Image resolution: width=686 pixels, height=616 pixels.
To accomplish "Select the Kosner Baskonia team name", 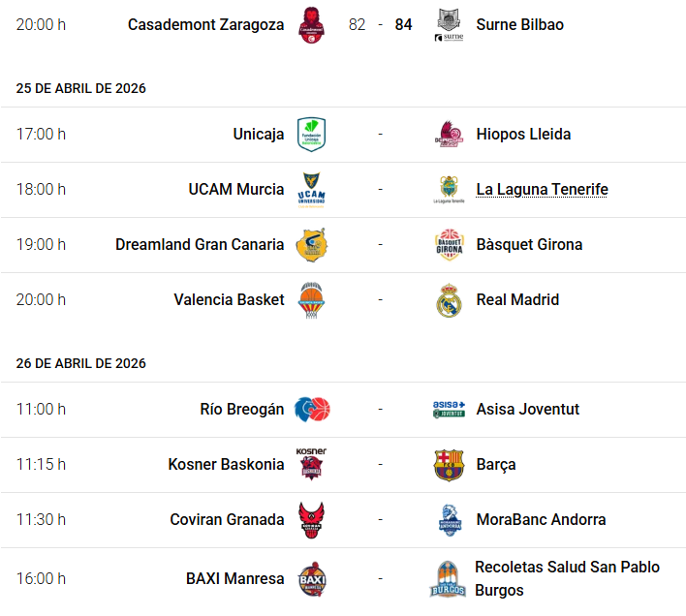I will tap(226, 465).
